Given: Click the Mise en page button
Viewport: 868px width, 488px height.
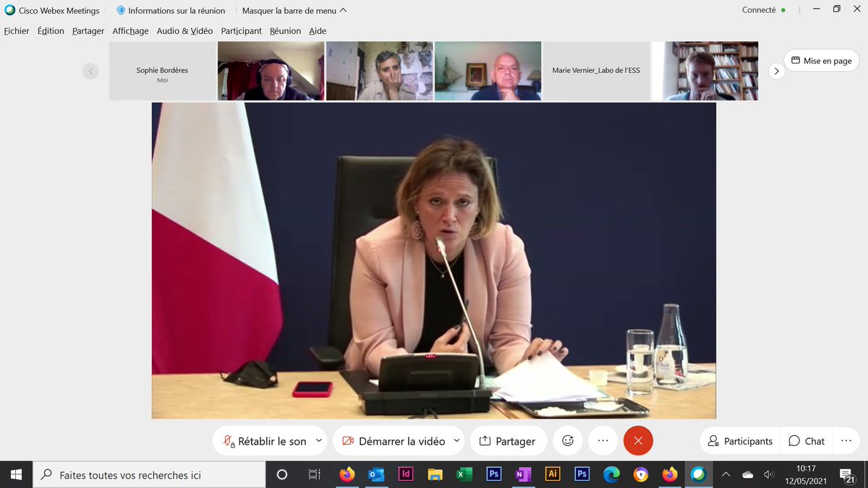Looking at the screenshot, I should tap(822, 60).
